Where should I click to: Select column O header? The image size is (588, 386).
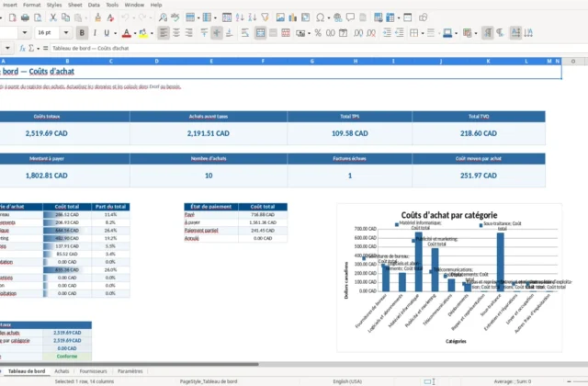click(573, 62)
